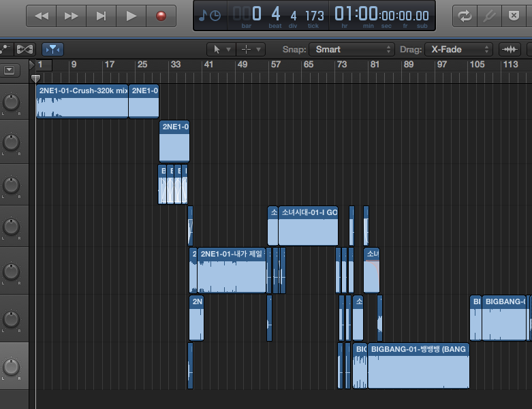This screenshot has width=532, height=409.
Task: Click bar 81 on the ruler
Action: point(375,65)
